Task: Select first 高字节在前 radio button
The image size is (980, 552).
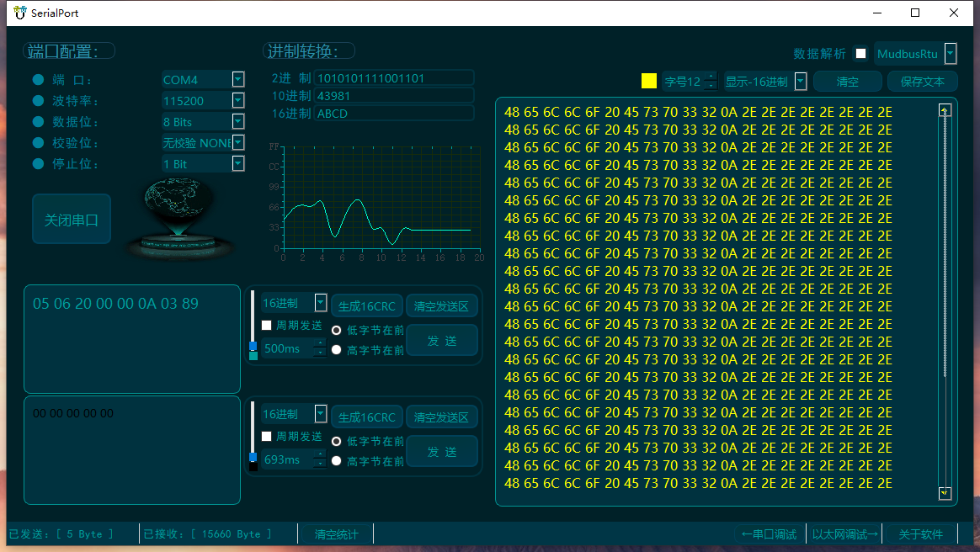Action: point(336,350)
